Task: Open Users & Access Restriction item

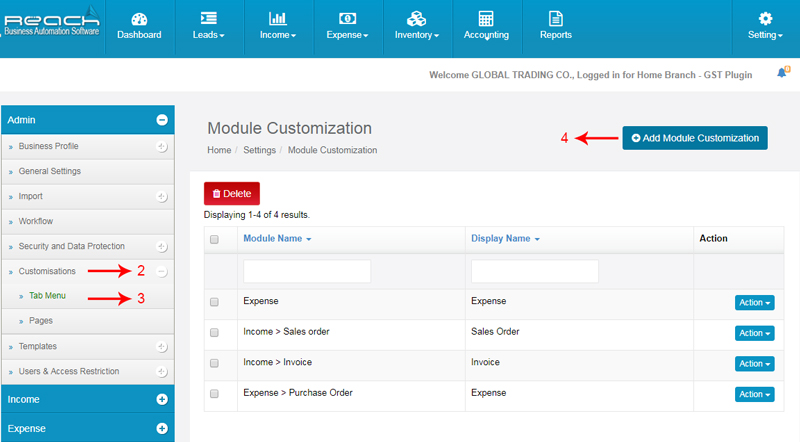Action: click(x=69, y=371)
